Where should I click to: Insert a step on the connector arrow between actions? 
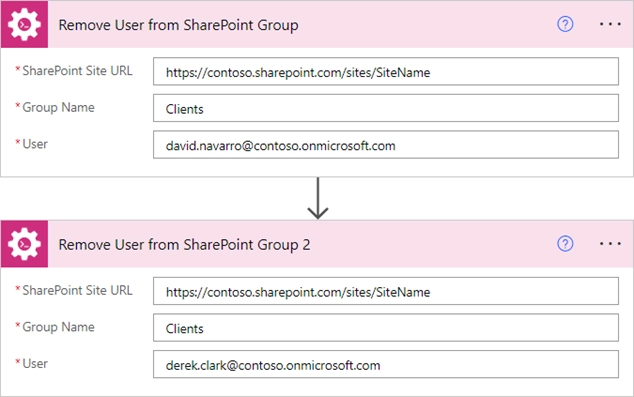pyautogui.click(x=318, y=198)
